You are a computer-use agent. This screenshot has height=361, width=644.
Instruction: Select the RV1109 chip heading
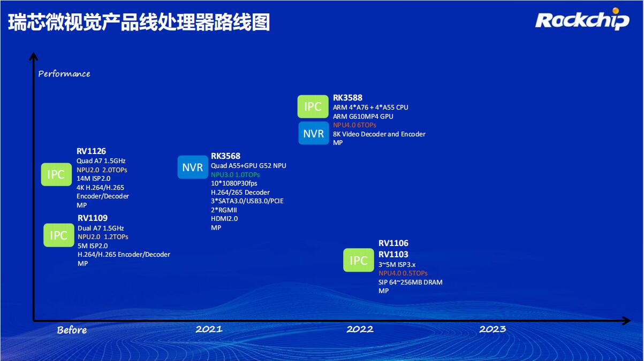(92, 218)
